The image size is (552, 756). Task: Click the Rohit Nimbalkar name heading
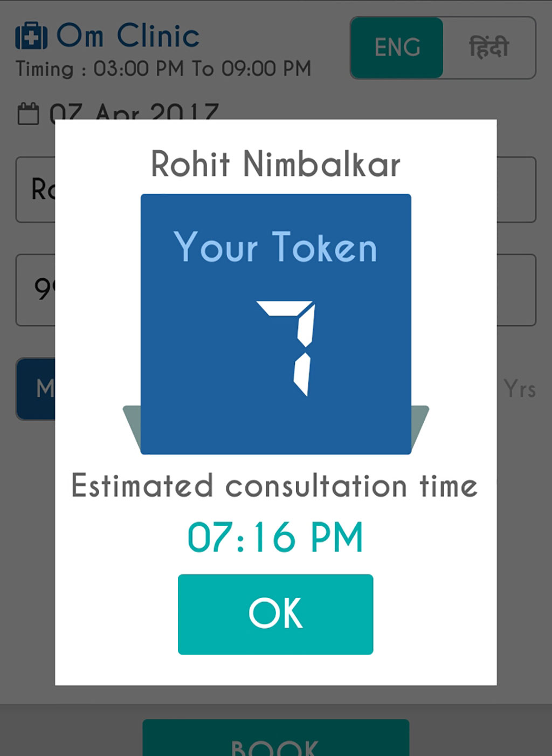275,164
